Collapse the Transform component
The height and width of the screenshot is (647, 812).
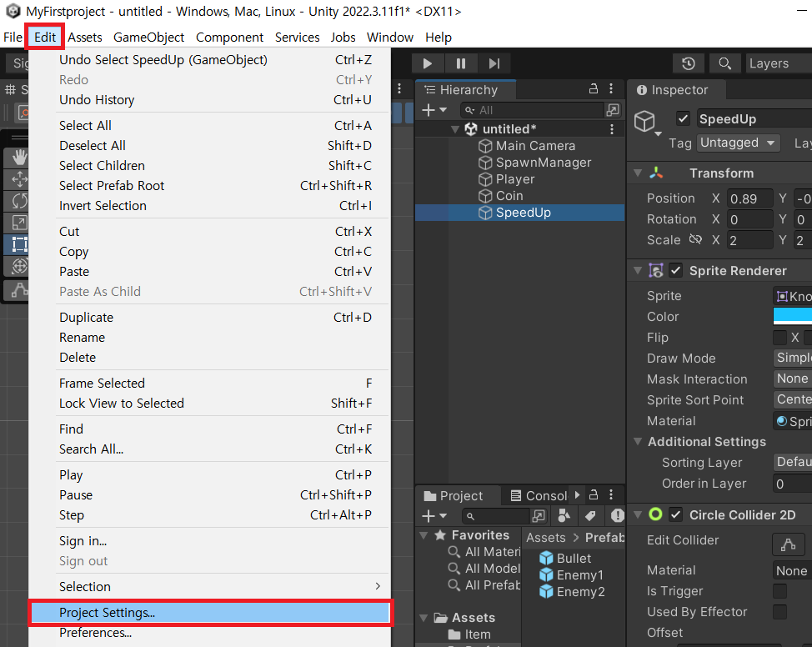(638, 173)
